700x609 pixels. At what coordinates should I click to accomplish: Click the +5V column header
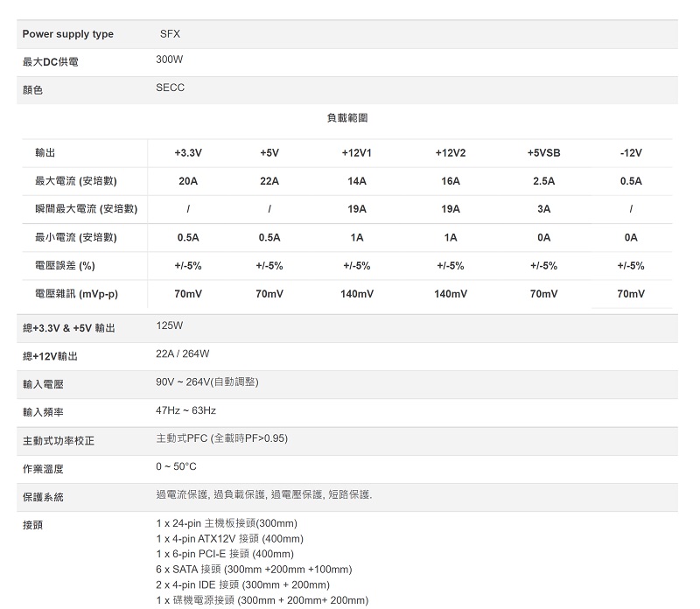pyautogui.click(x=269, y=153)
